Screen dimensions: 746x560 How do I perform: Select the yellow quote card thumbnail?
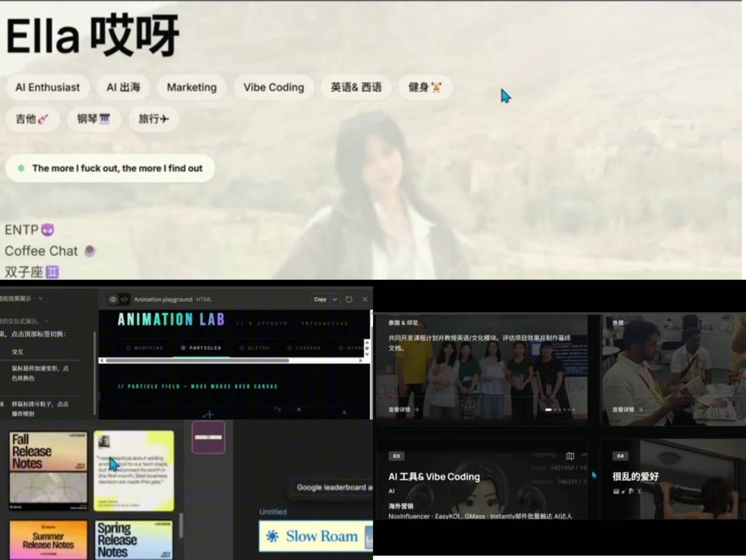[x=134, y=470]
